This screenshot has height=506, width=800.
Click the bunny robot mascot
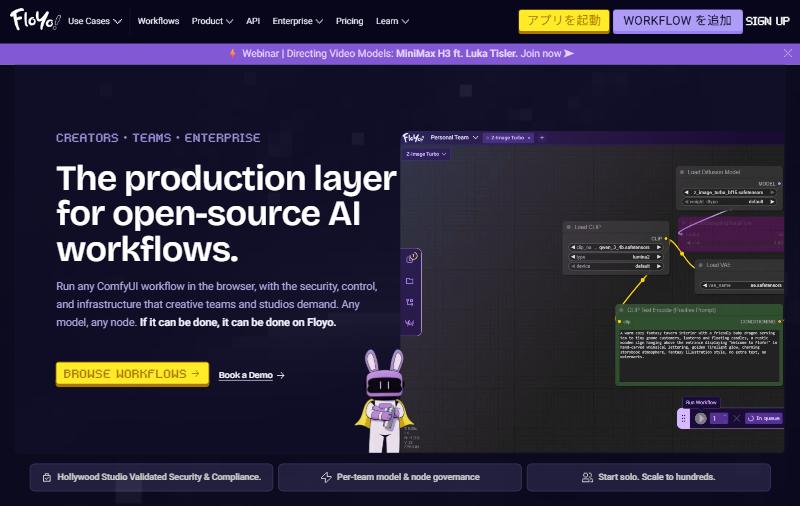(x=384, y=401)
